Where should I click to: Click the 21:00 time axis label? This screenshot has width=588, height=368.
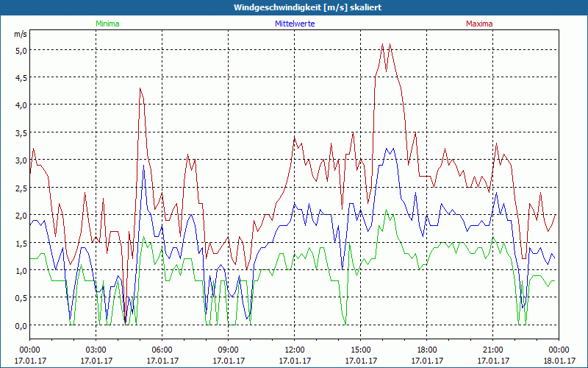click(492, 350)
